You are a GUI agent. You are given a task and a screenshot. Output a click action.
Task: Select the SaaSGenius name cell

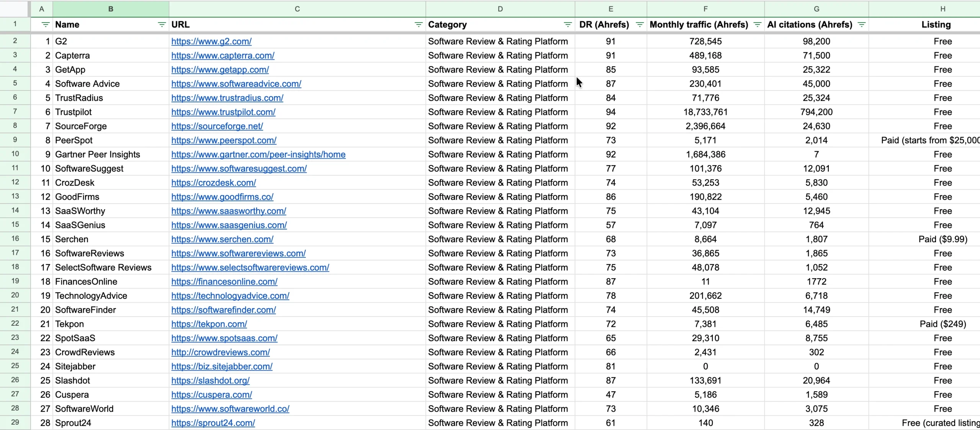[111, 225]
